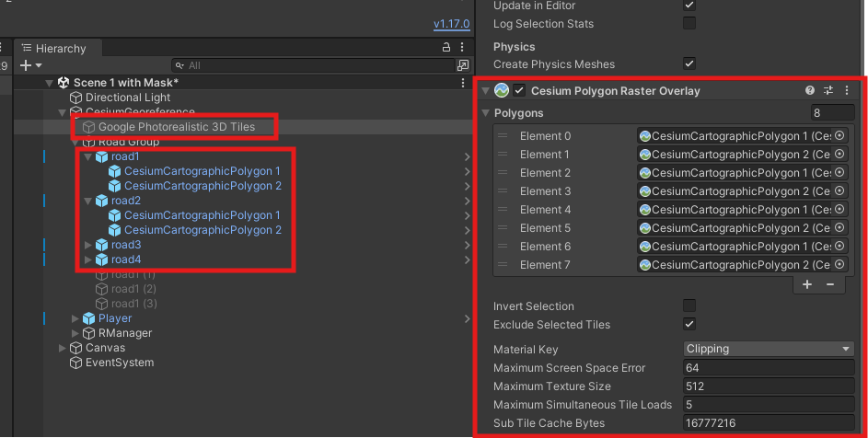Collapse the Scene 1 with Mask scene
868x438 pixels.
[x=50, y=83]
